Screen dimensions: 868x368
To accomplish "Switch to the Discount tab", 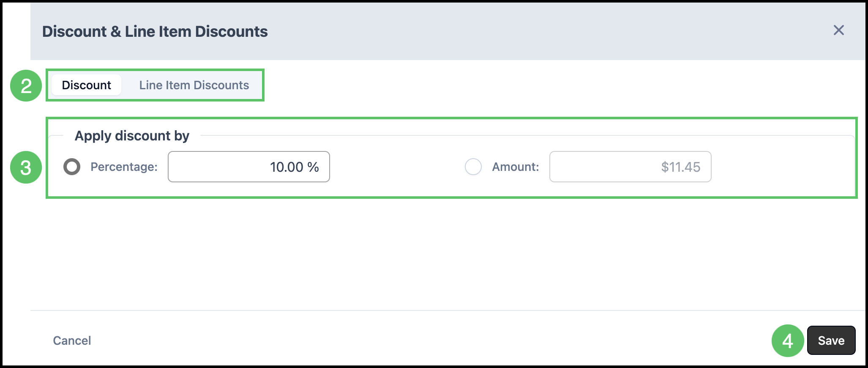I will point(86,85).
